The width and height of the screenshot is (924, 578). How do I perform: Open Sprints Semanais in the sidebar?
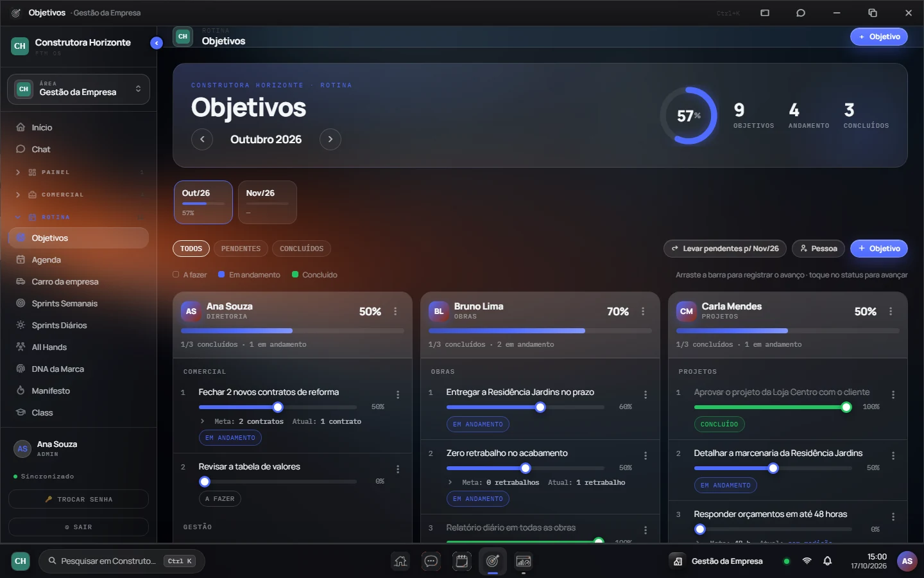(78, 303)
